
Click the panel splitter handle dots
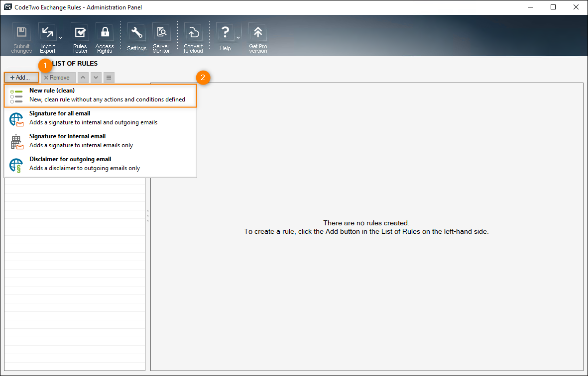pos(148,216)
